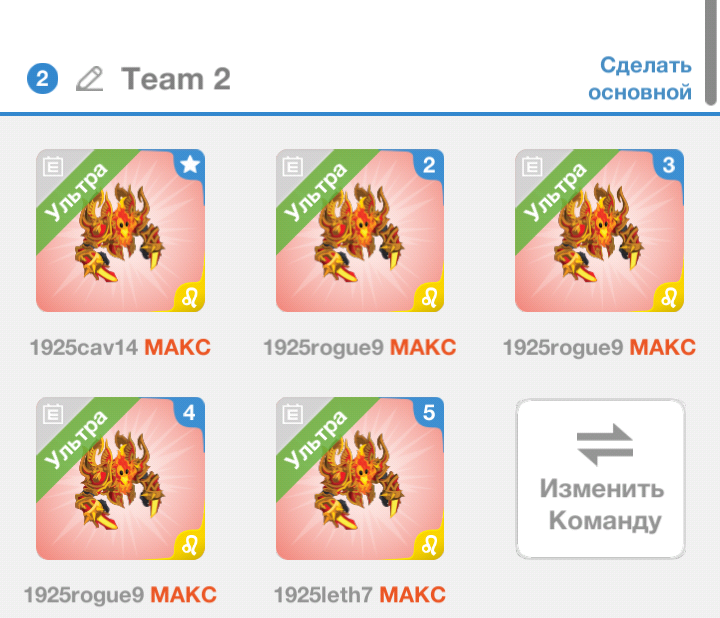
Task: Select the 1925leth7 monster thumbnail
Action: tap(360, 478)
